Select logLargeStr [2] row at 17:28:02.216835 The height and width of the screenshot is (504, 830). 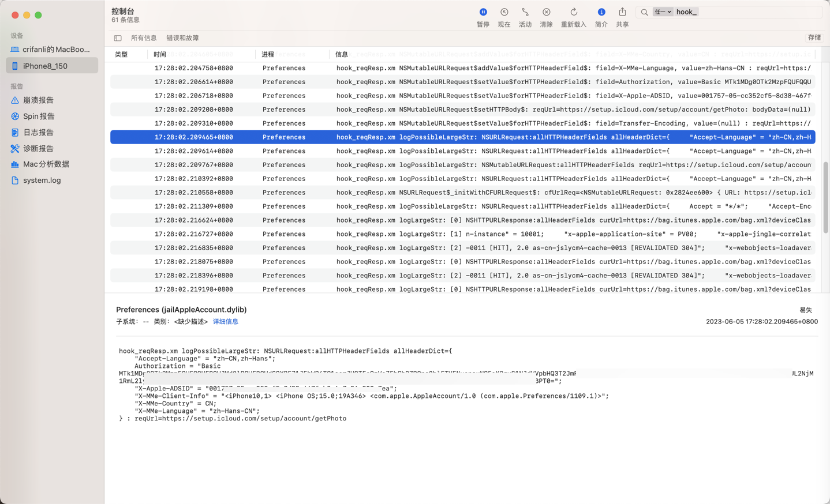pos(462,248)
